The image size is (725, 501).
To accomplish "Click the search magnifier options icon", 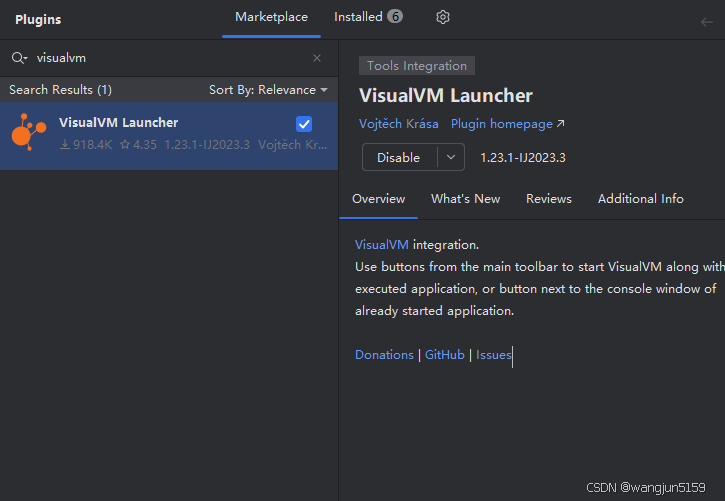I will click(19, 58).
